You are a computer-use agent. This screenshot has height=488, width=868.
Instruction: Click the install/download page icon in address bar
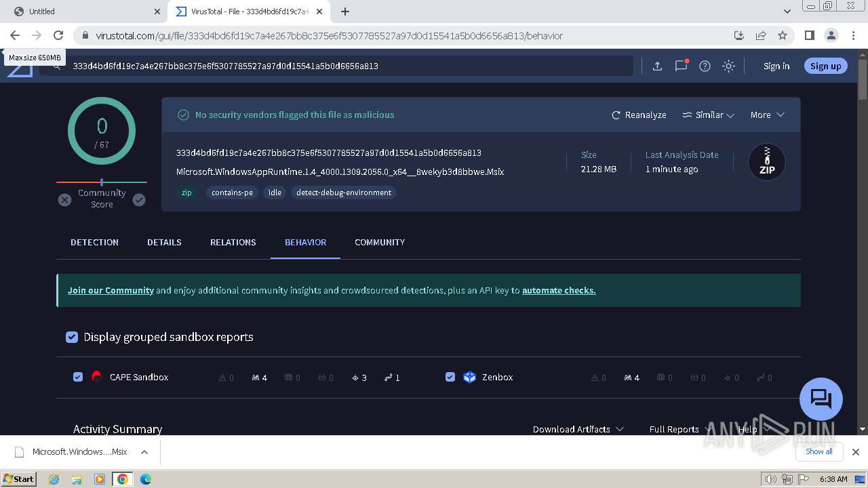click(x=739, y=35)
